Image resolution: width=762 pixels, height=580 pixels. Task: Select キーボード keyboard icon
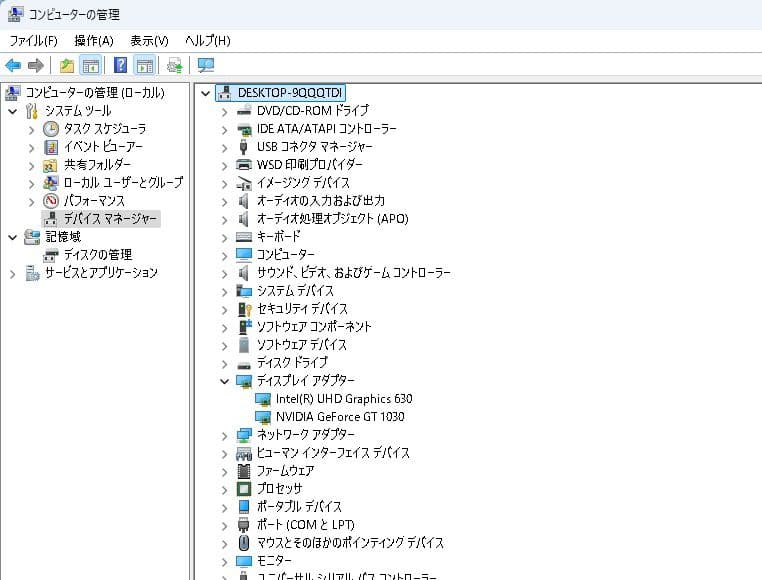click(244, 237)
